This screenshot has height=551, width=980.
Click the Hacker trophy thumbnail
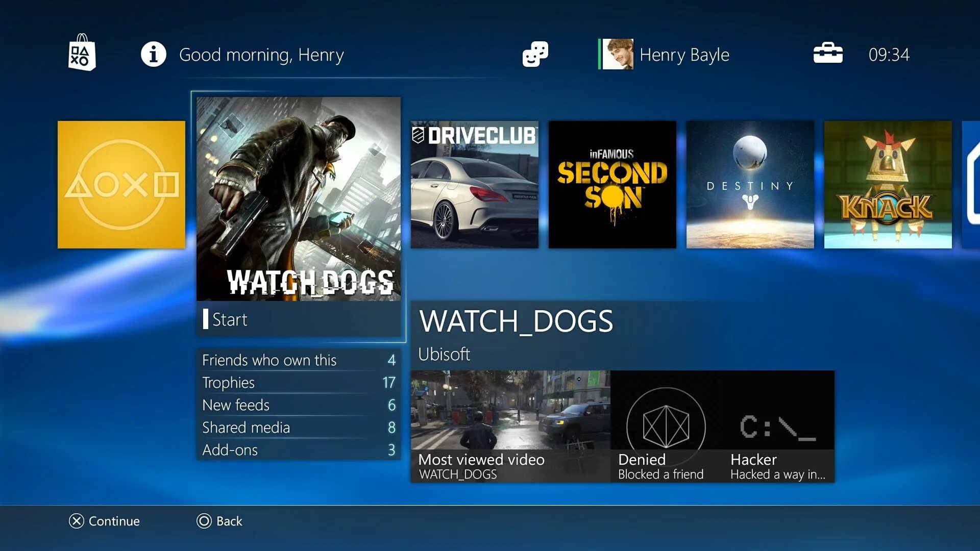(x=777, y=427)
